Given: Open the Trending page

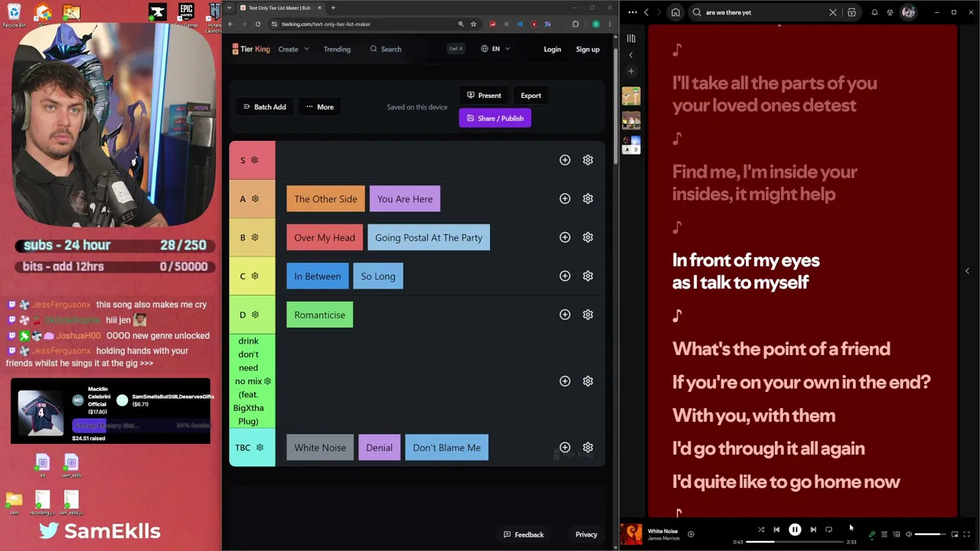Looking at the screenshot, I should pos(337,49).
